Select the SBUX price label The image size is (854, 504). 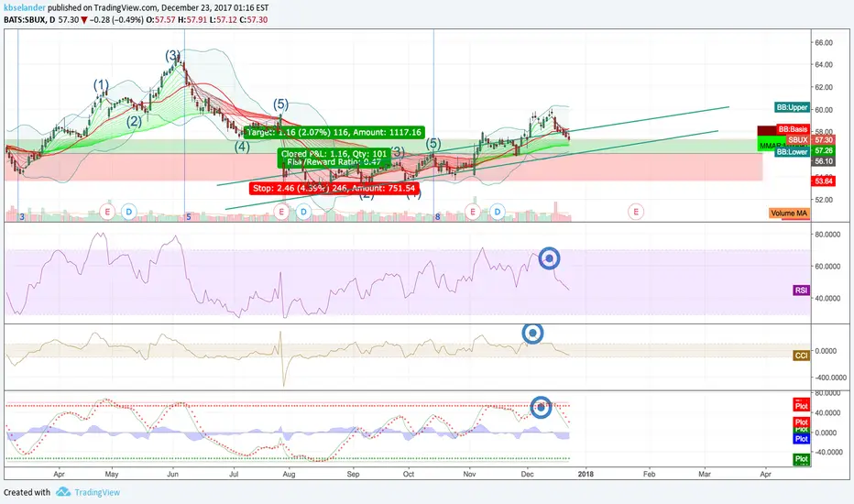tap(798, 140)
